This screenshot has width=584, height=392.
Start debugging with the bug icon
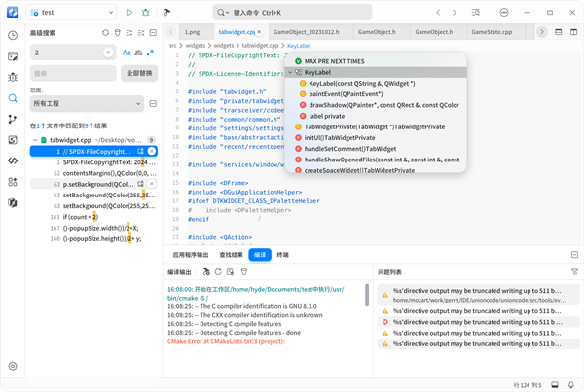[x=146, y=13]
